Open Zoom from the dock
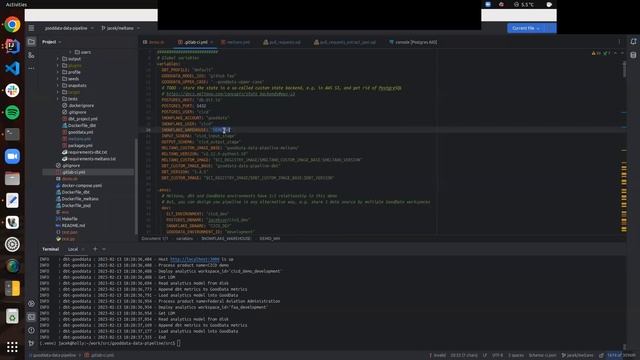 tap(12, 156)
